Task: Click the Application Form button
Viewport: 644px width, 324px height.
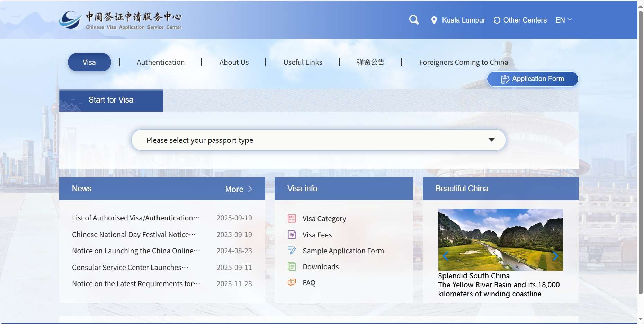Action: (x=533, y=79)
